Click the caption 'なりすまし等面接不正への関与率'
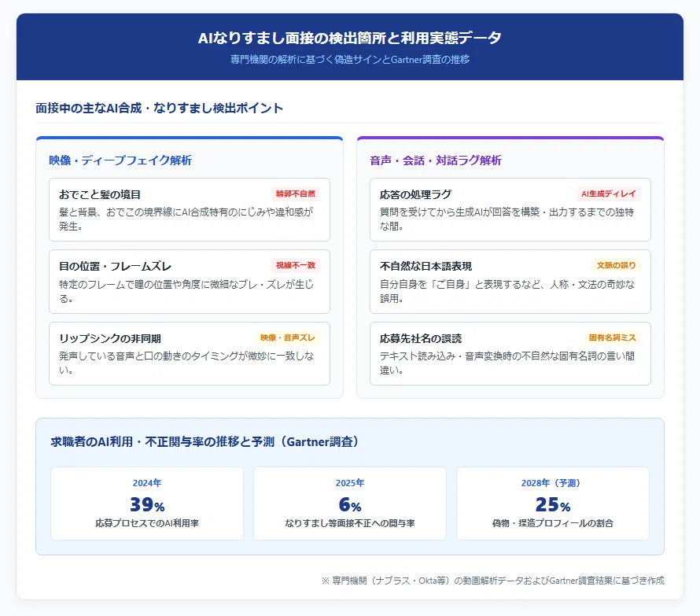Viewport: 700px width, 616px height. tap(350, 523)
